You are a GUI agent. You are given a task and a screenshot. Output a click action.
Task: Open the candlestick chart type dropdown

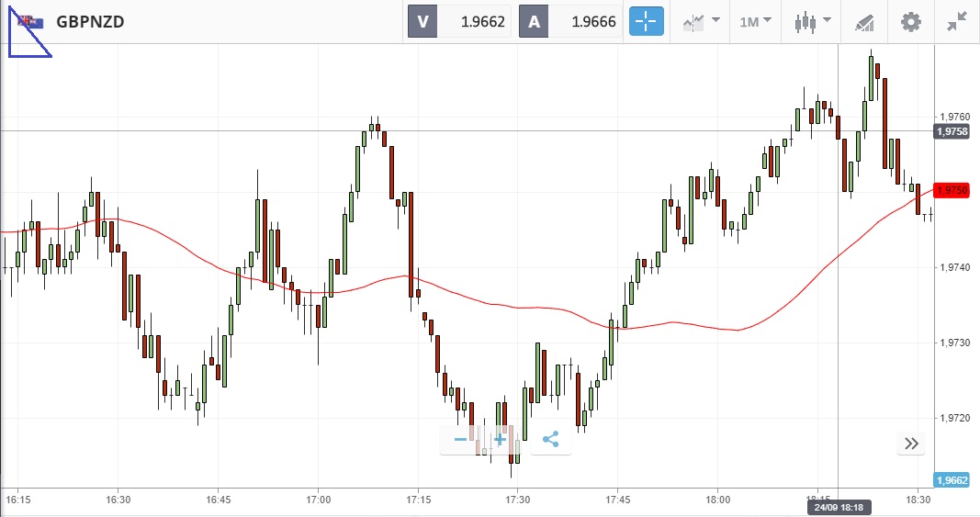coord(813,21)
